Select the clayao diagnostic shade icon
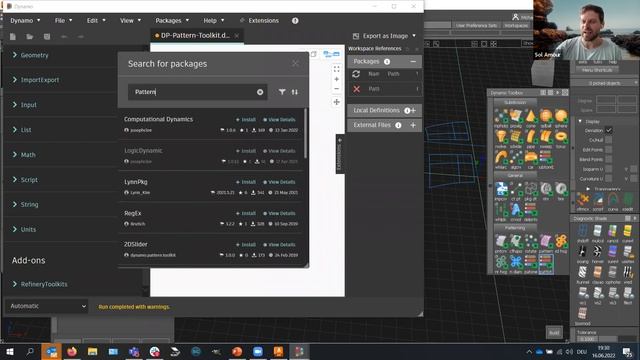This screenshot has height=360, width=640. pyautogui.click(x=598, y=273)
